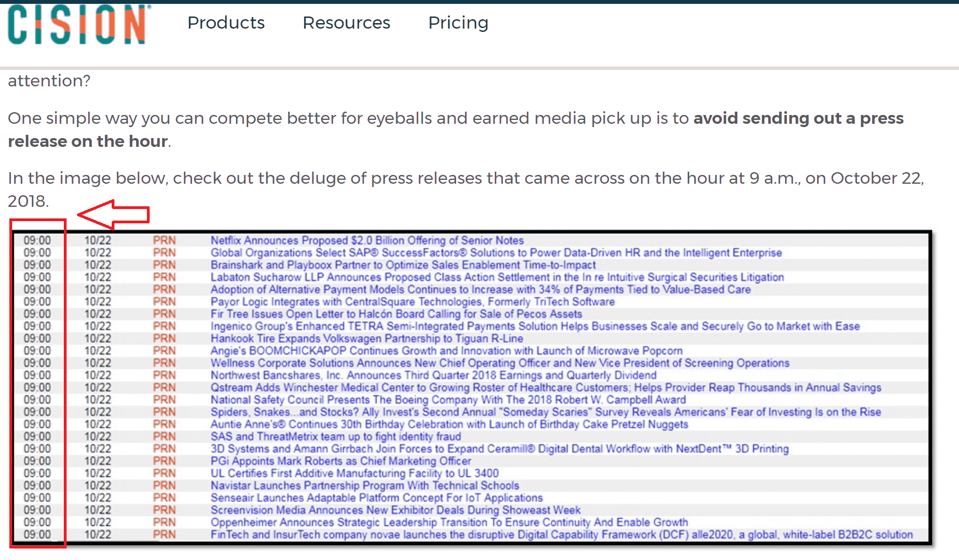
Task: Click the 10/22 date in the Netflix row
Action: pos(97,240)
